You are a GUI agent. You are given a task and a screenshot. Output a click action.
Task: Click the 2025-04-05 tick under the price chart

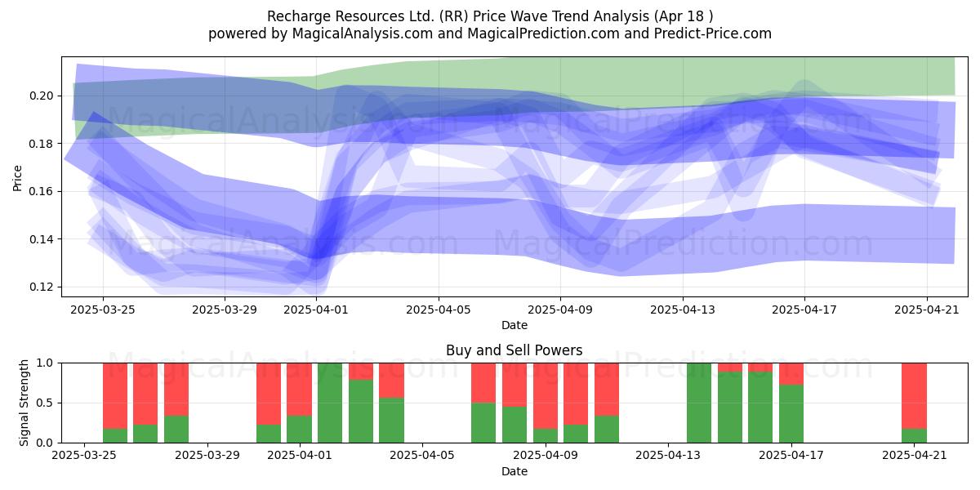[x=439, y=310]
